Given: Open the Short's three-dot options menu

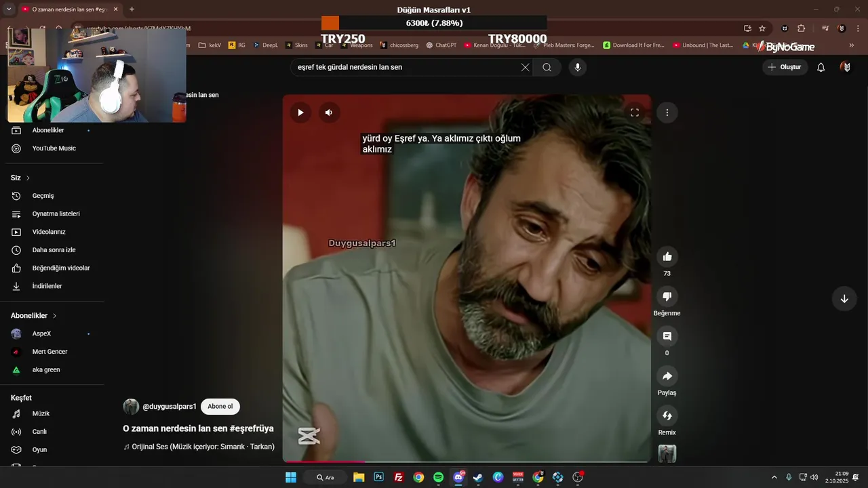Looking at the screenshot, I should [667, 113].
